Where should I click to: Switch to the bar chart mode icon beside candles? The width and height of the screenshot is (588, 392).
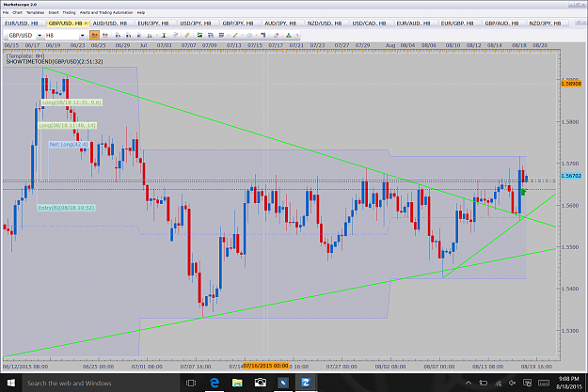[x=105, y=35]
